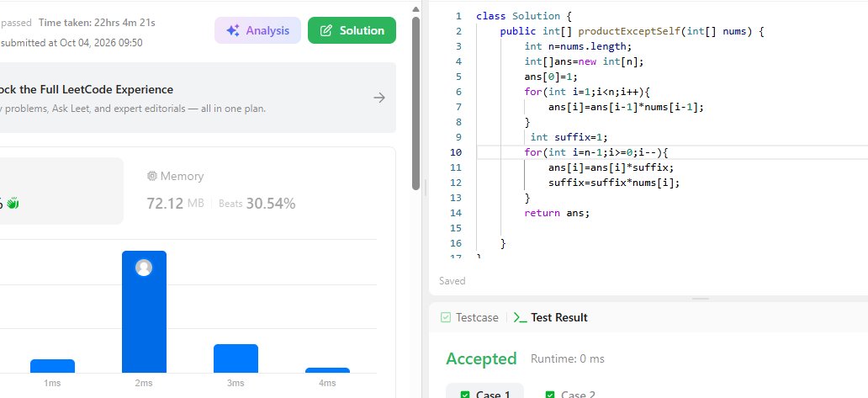The image size is (868, 398).
Task: Click 'suffix=suffix*nums[i];' code line
Action: pyautogui.click(x=614, y=183)
